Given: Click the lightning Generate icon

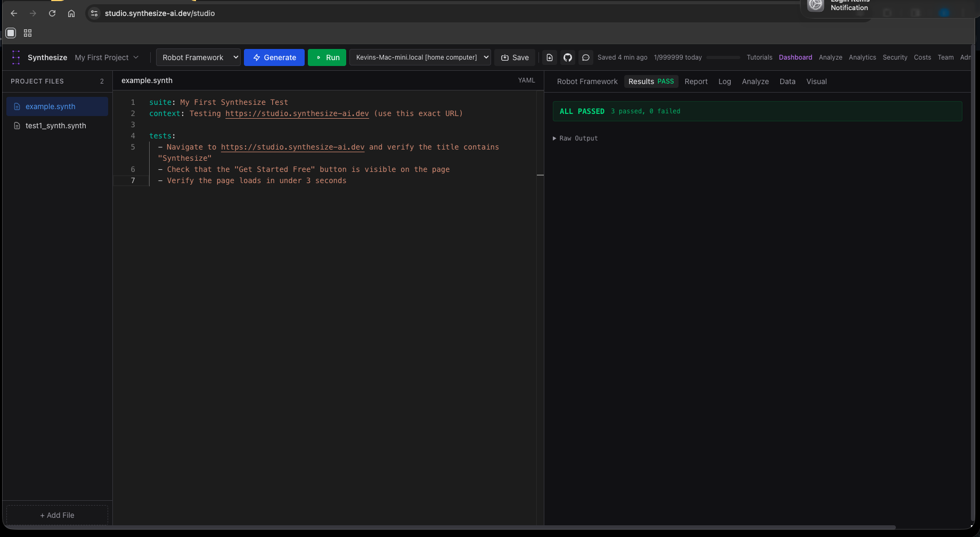Looking at the screenshot, I should [256, 57].
